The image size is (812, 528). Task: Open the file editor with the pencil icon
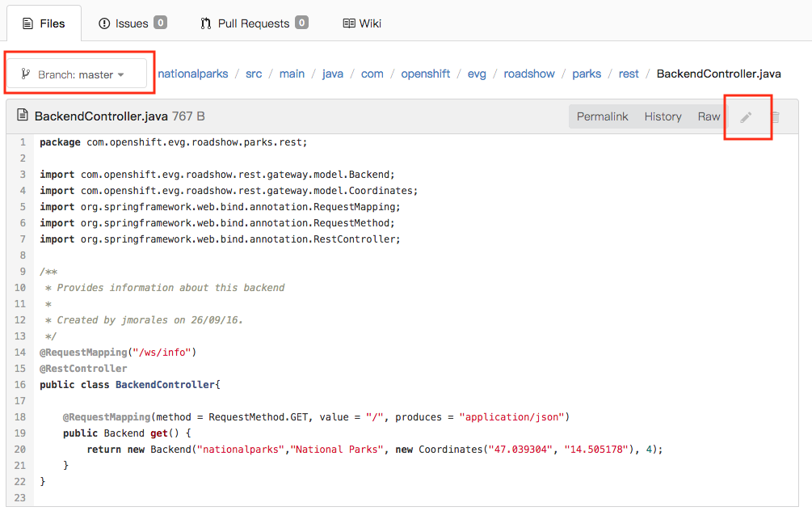tap(747, 116)
